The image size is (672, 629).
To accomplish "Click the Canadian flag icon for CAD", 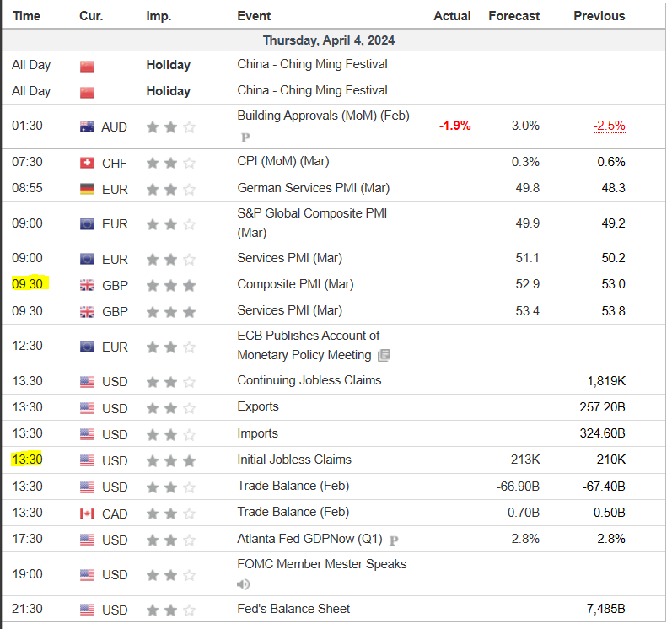I will (87, 513).
